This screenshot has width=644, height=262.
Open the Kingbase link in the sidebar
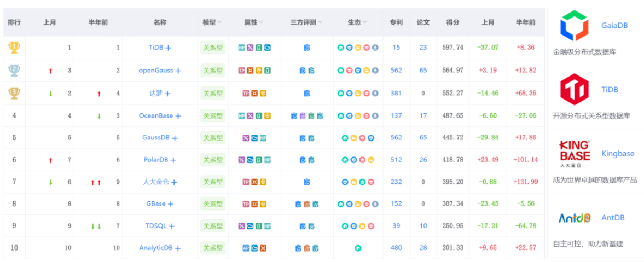click(x=618, y=154)
